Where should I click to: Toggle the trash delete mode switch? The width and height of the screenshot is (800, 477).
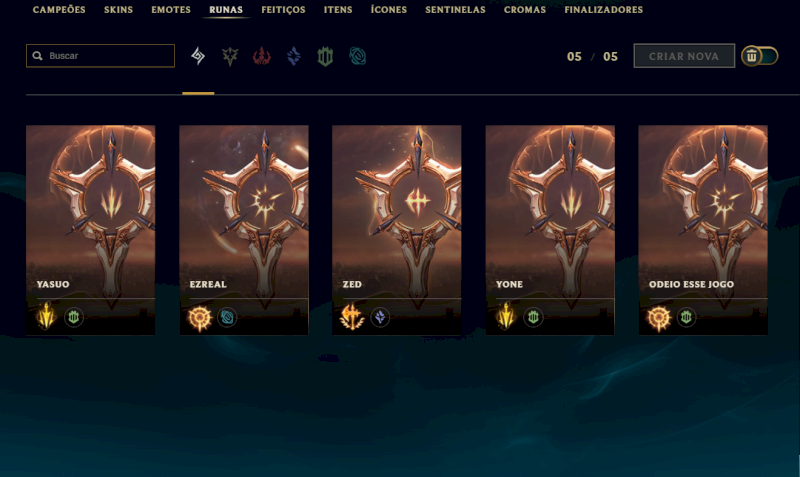(760, 56)
